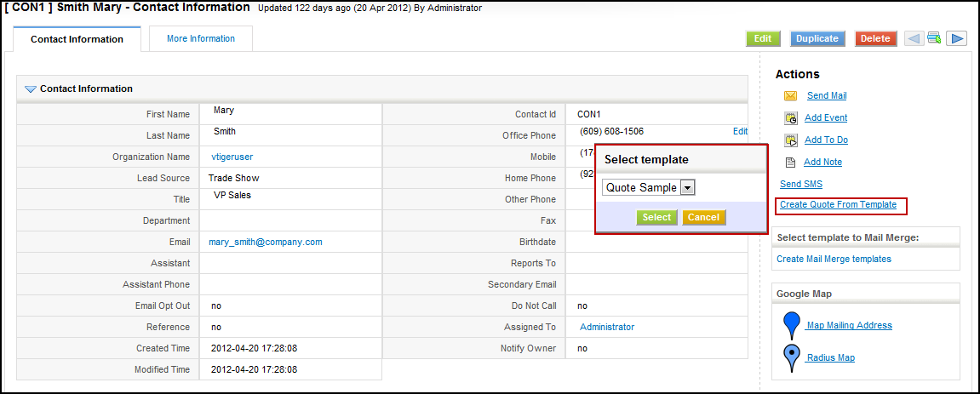This screenshot has width=980, height=394.
Task: Click the Edit link beside Office Phone
Action: click(740, 131)
